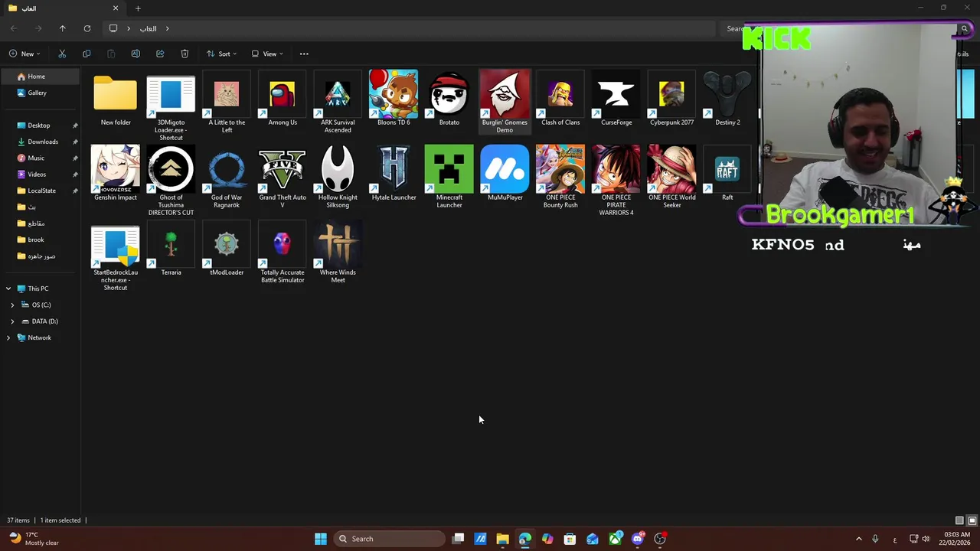Open the New dropdown menu
Screen dimensions: 980x551
pos(24,54)
